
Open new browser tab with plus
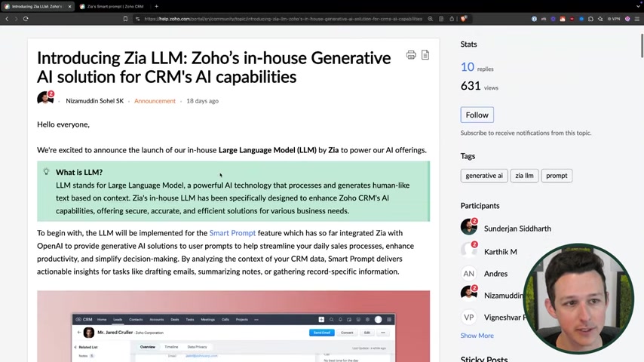(157, 7)
